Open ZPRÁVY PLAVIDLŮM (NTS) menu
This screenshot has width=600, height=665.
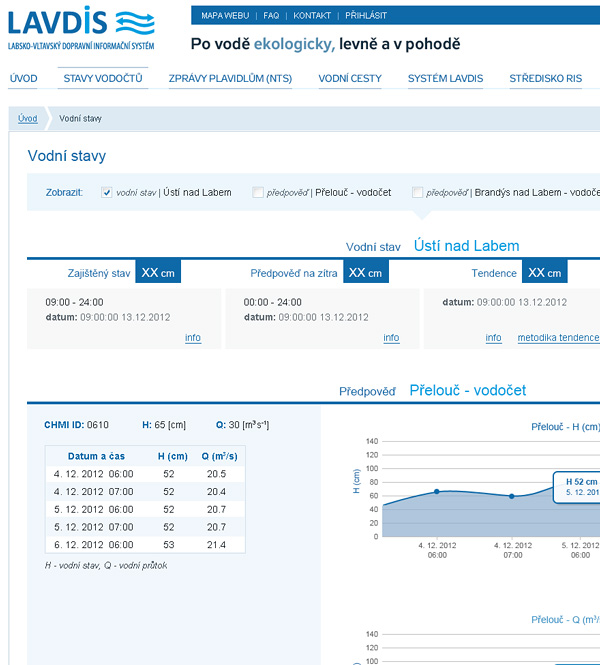pyautogui.click(x=230, y=78)
